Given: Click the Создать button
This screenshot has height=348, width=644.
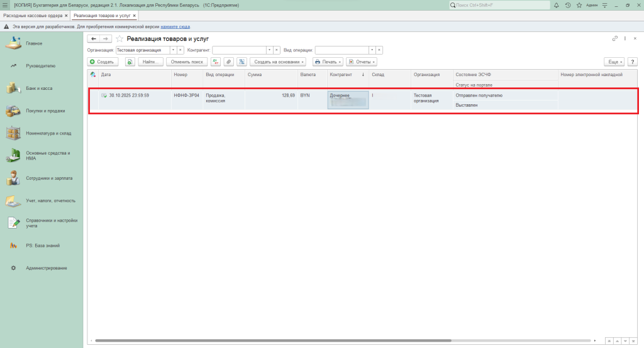Looking at the screenshot, I should click(x=101, y=62).
